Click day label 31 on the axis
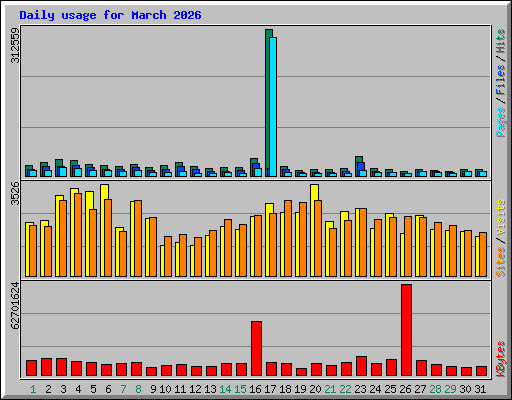Image resolution: width=512 pixels, height=400 pixels. tap(480, 389)
